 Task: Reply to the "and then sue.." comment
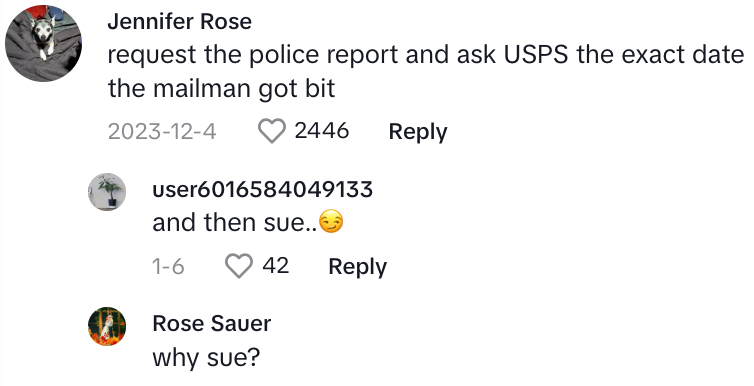point(357,267)
